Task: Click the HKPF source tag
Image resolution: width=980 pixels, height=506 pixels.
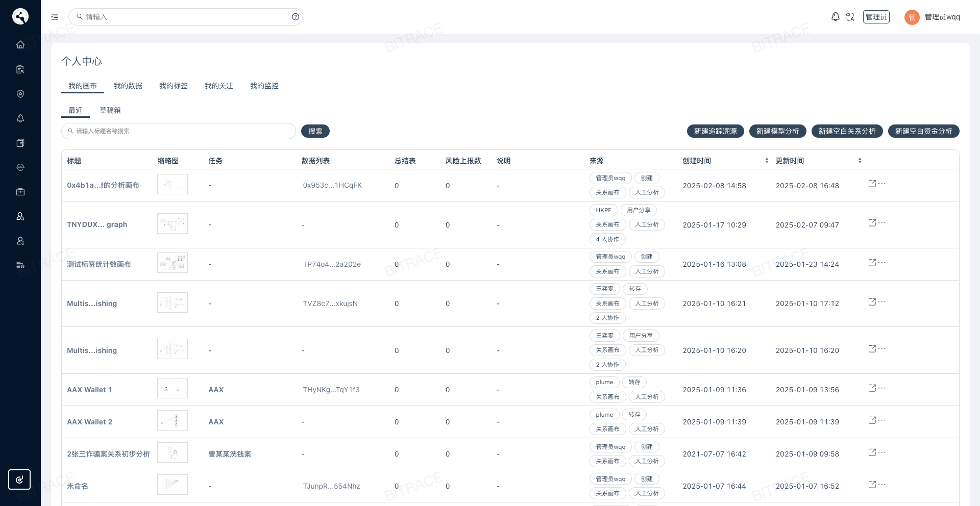Action: click(x=604, y=210)
